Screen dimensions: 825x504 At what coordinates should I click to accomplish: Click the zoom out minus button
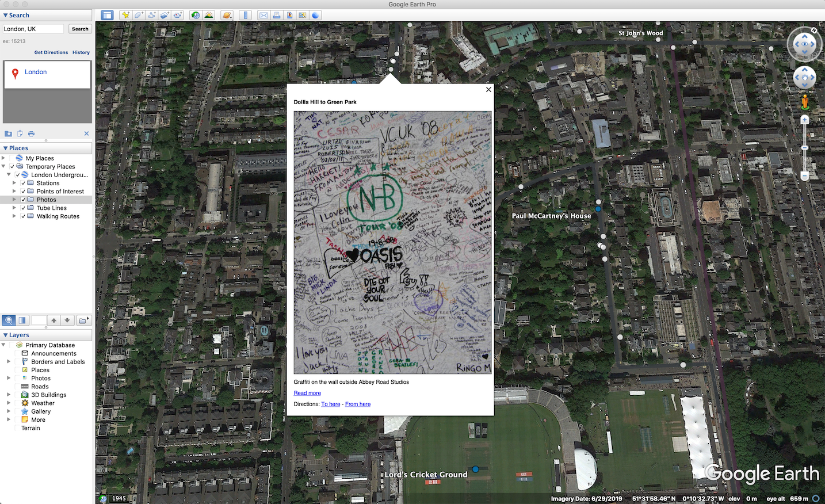tap(805, 175)
